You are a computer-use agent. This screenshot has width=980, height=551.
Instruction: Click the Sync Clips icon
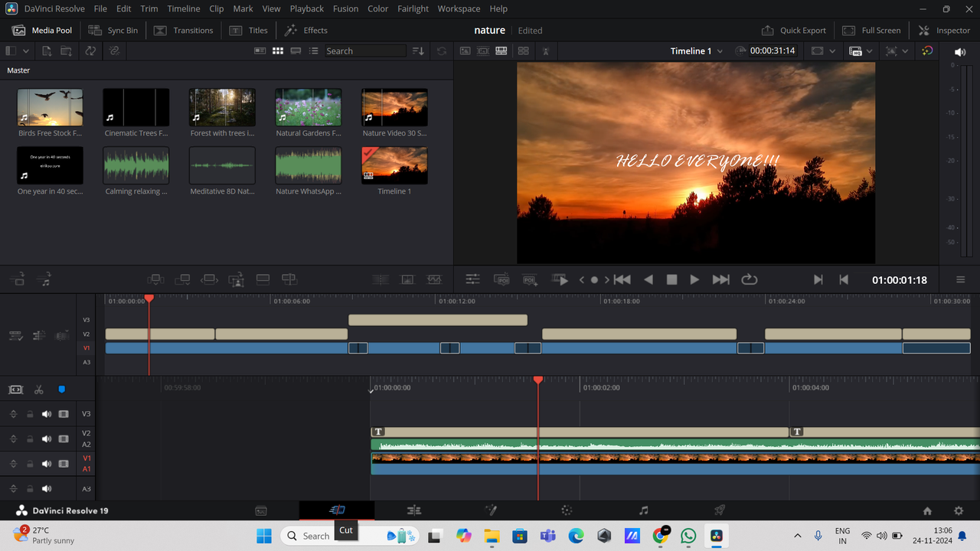(x=90, y=51)
